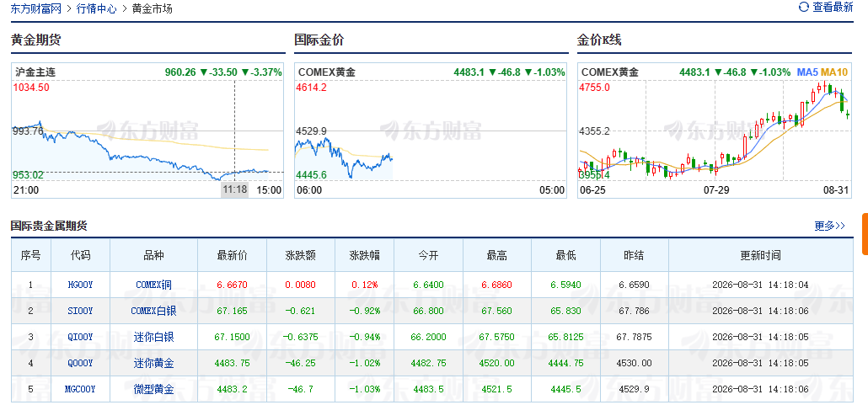This screenshot has width=868, height=405.
Task: Click the 查看最新 refresh link
Action: 833,8
